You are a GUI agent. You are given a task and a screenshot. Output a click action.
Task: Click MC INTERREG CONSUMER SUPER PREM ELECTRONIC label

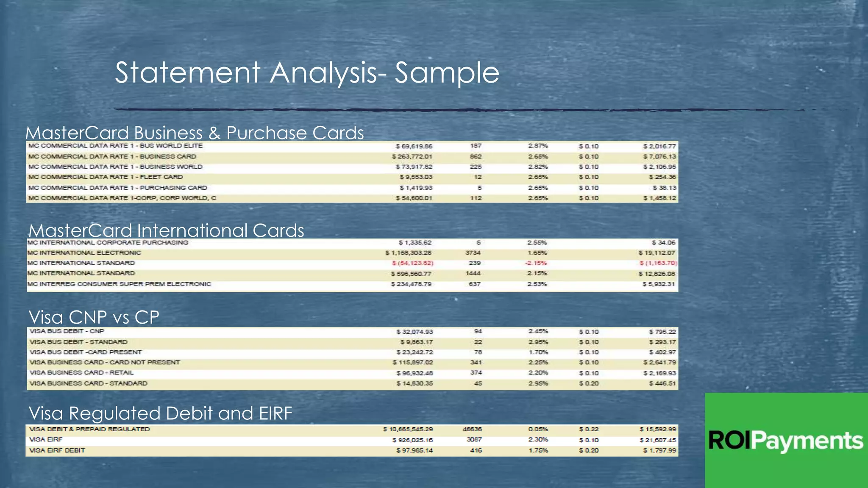pyautogui.click(x=119, y=284)
